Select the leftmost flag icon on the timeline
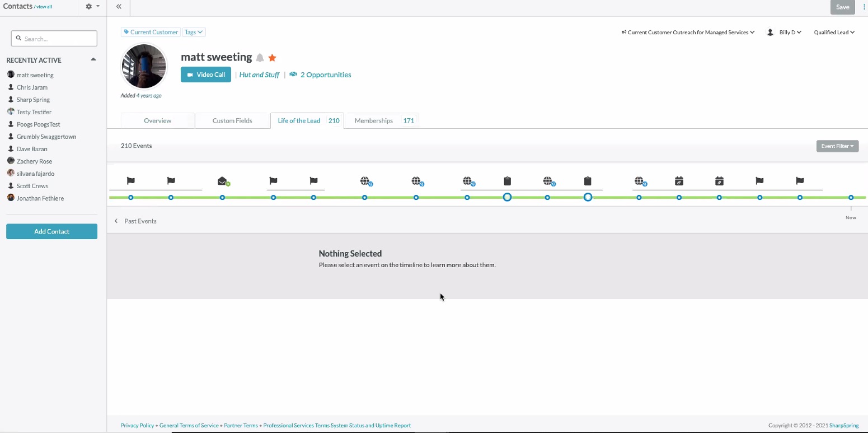Image resolution: width=868 pixels, height=433 pixels. (131, 181)
